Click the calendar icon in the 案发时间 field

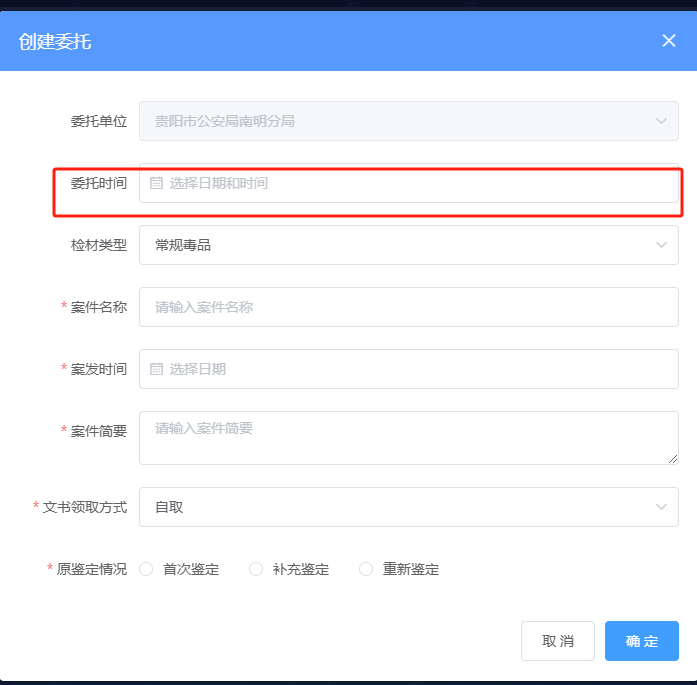pos(156,369)
